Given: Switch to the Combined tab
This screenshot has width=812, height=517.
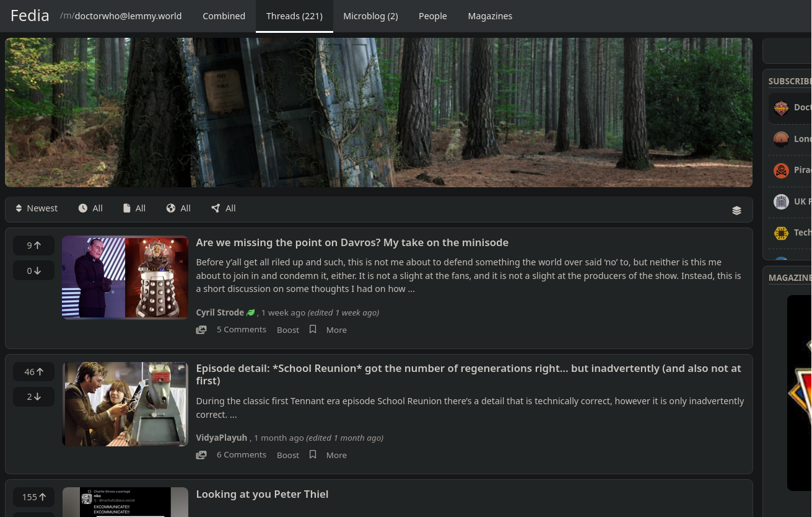Looking at the screenshot, I should click(x=224, y=16).
